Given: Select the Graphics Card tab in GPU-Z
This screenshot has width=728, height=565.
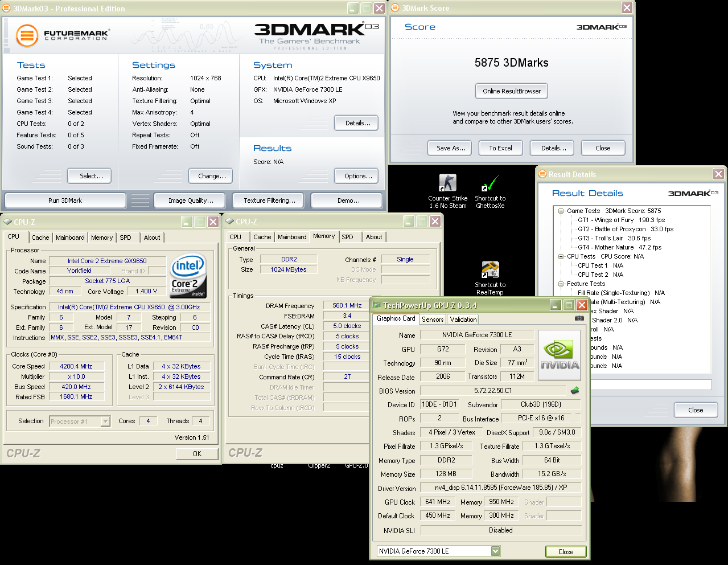Looking at the screenshot, I should [x=396, y=318].
